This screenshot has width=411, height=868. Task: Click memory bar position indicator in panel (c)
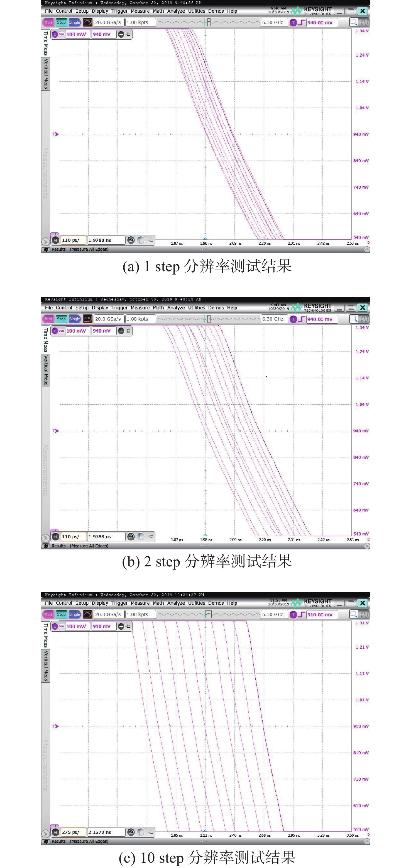[x=208, y=615]
